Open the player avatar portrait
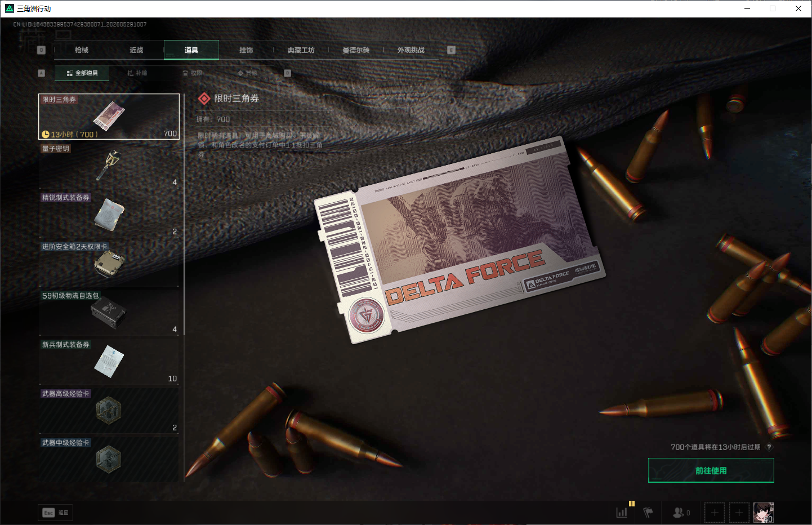 [x=764, y=513]
